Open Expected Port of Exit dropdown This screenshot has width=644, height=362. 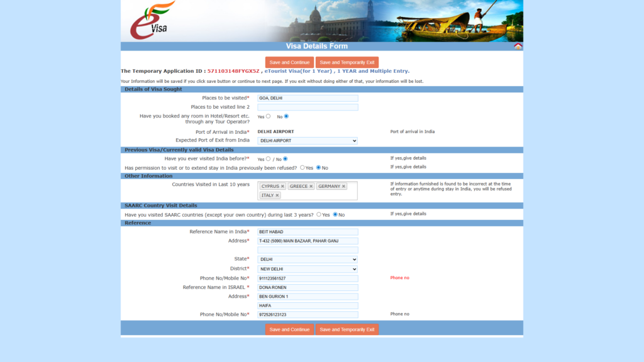point(308,141)
